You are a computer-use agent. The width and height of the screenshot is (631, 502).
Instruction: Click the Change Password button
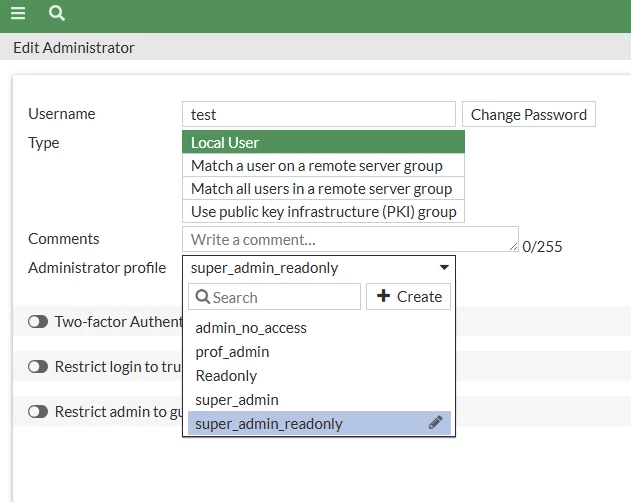pyautogui.click(x=528, y=114)
